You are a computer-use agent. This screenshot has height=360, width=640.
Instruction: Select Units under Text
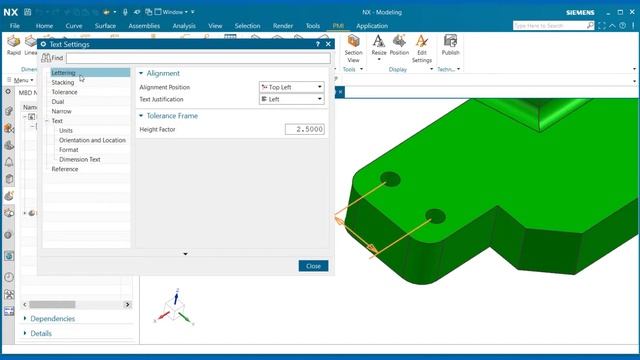click(65, 131)
